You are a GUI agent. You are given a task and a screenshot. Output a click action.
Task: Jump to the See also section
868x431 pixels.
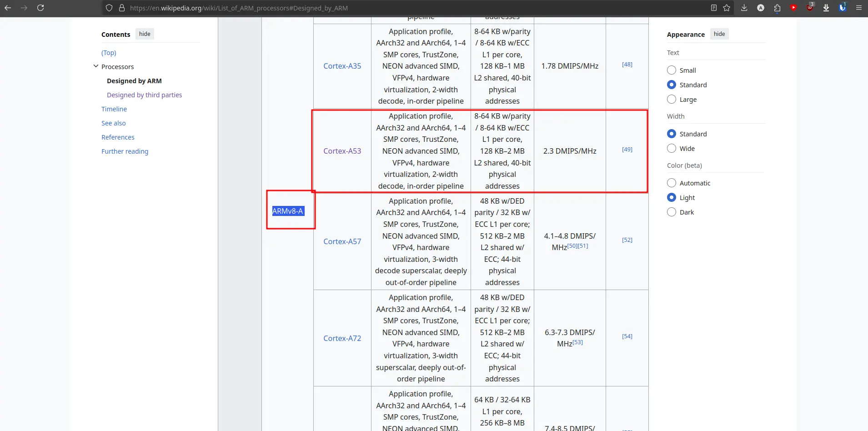114,123
